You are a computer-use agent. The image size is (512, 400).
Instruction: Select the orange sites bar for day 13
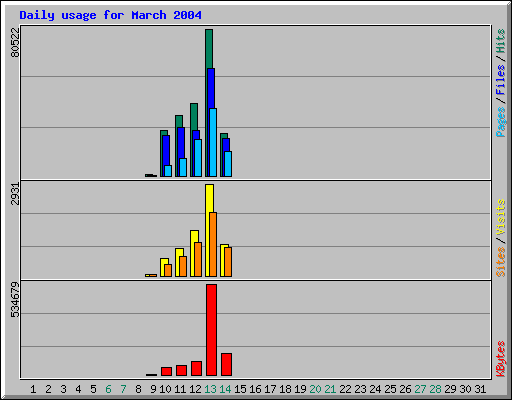click(213, 244)
